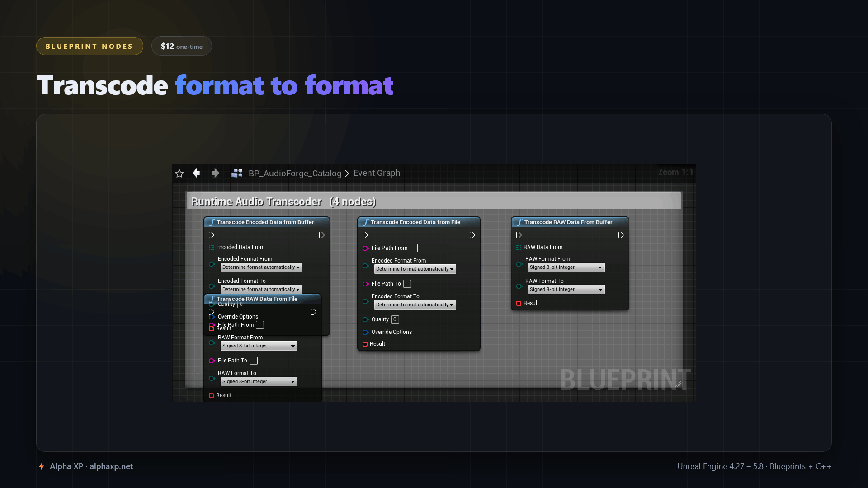Go back with the left navigation arrow
Image resolution: width=868 pixels, height=488 pixels.
coord(196,173)
